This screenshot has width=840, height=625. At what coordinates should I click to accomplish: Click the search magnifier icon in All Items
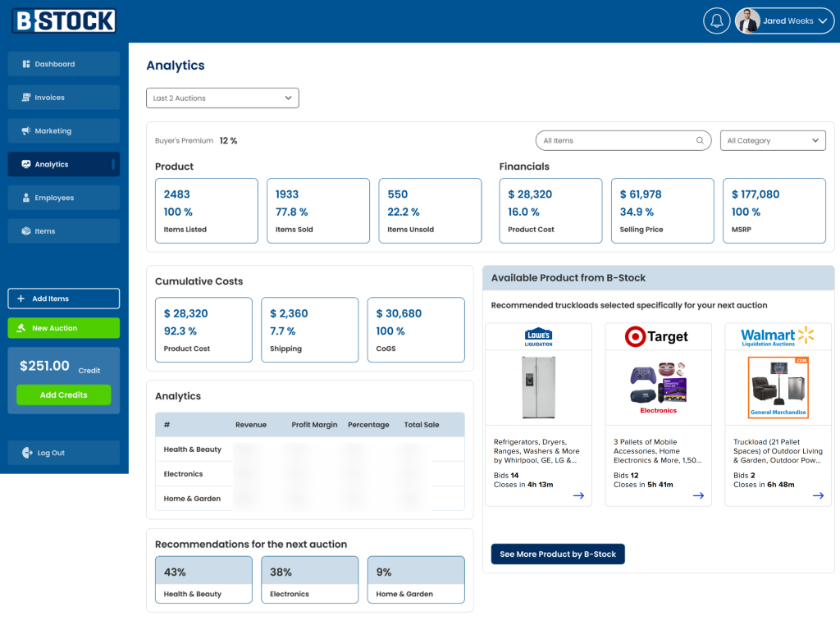pyautogui.click(x=700, y=141)
